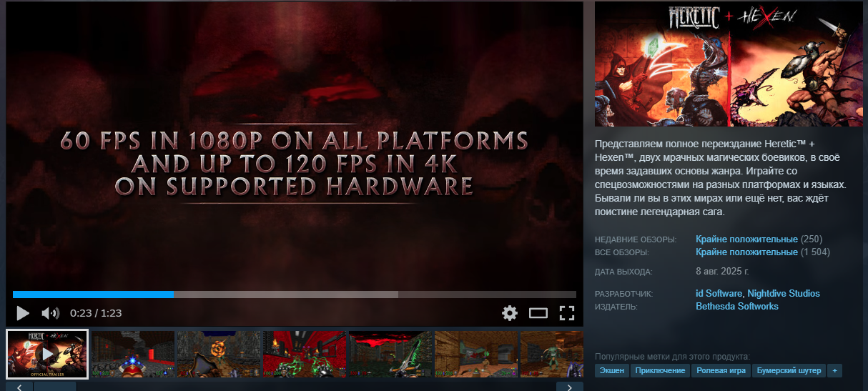Select the Бумерский шутер tag
The height and width of the screenshot is (391, 868).
click(x=789, y=370)
